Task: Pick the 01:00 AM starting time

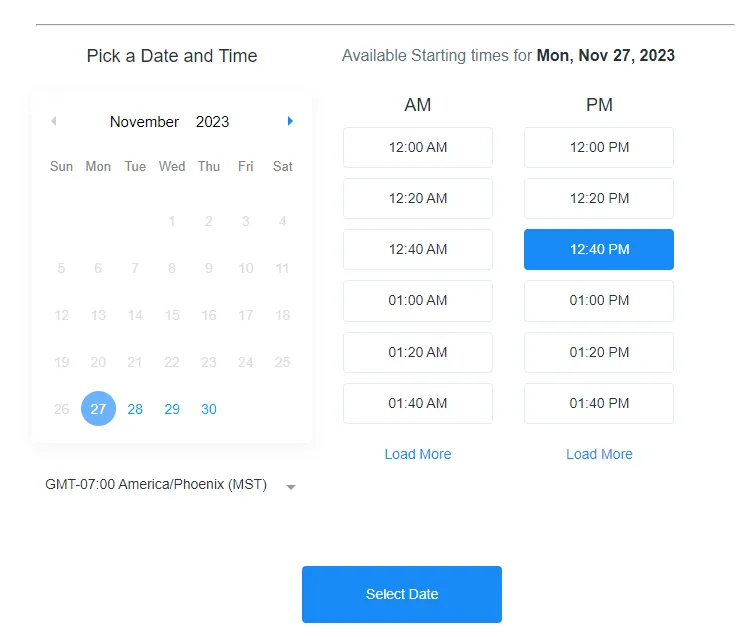Action: 418,301
